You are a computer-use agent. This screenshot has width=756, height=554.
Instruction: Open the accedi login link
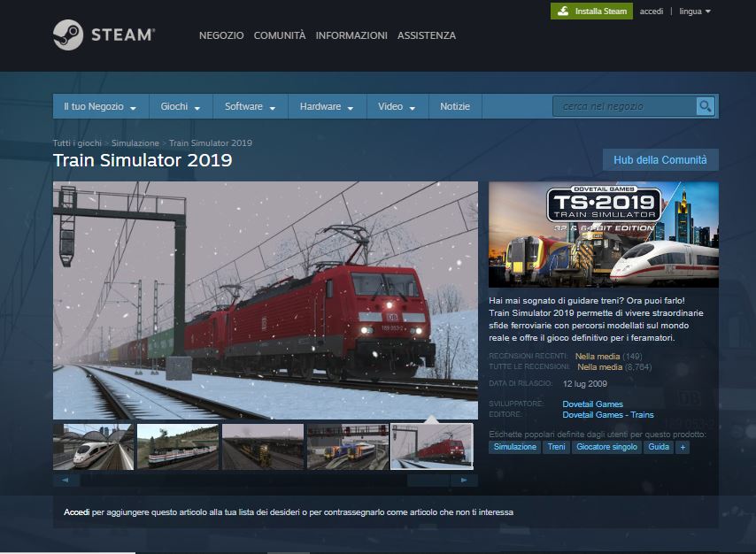[652, 12]
